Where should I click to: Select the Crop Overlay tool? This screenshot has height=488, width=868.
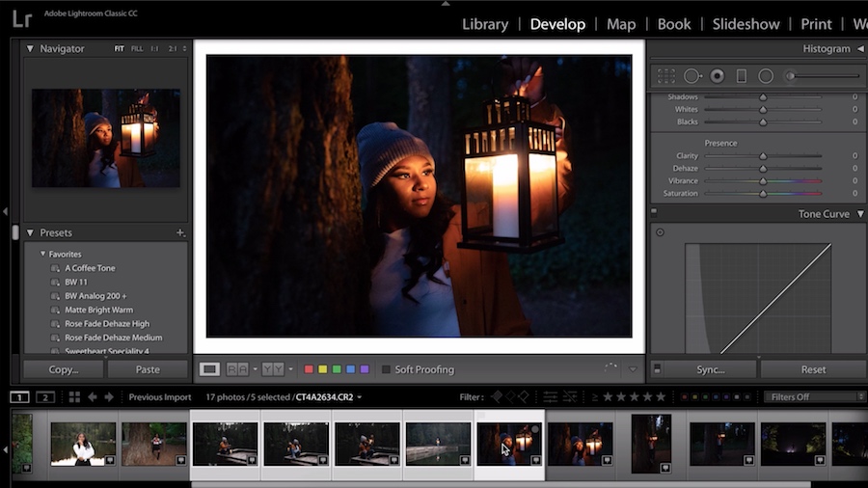point(665,75)
